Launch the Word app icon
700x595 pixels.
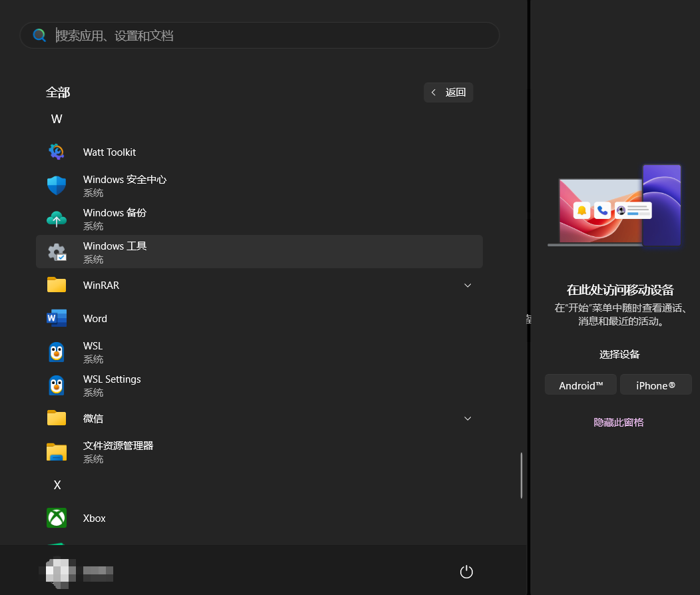(x=57, y=318)
